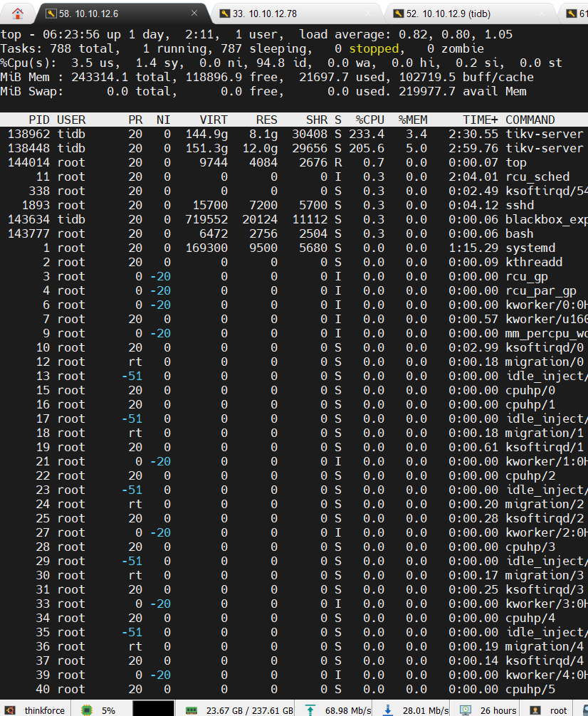Viewport: 588px width, 716px height.
Task: Click session icon on tab 58. 10.10.12.6
Action: coord(51,14)
